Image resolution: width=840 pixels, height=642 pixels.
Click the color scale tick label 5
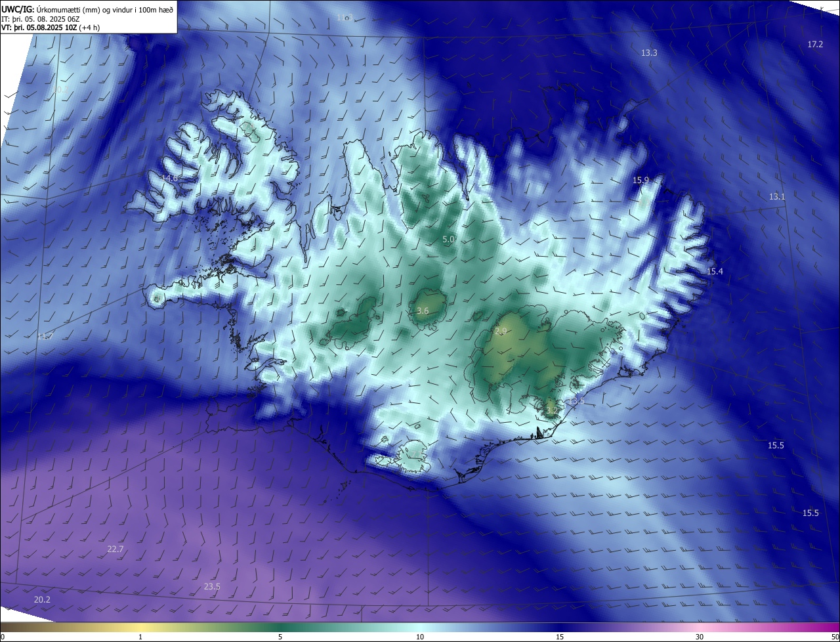coord(280,637)
